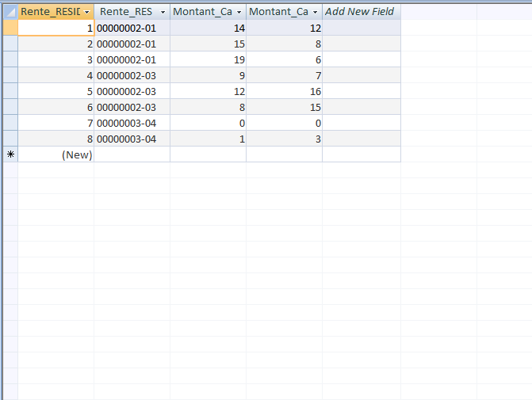Click the ID cell with value 7
The width and height of the screenshot is (532, 400).
click(55, 123)
